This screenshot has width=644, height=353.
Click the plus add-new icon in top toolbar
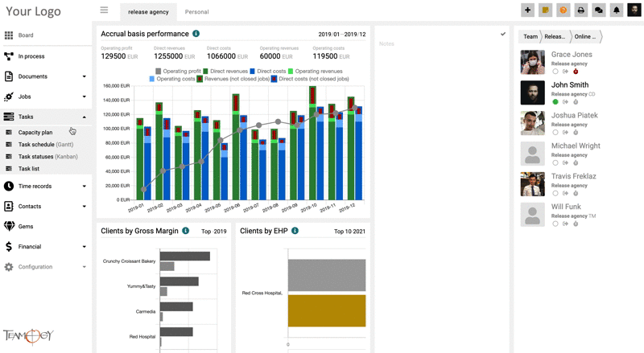click(527, 10)
